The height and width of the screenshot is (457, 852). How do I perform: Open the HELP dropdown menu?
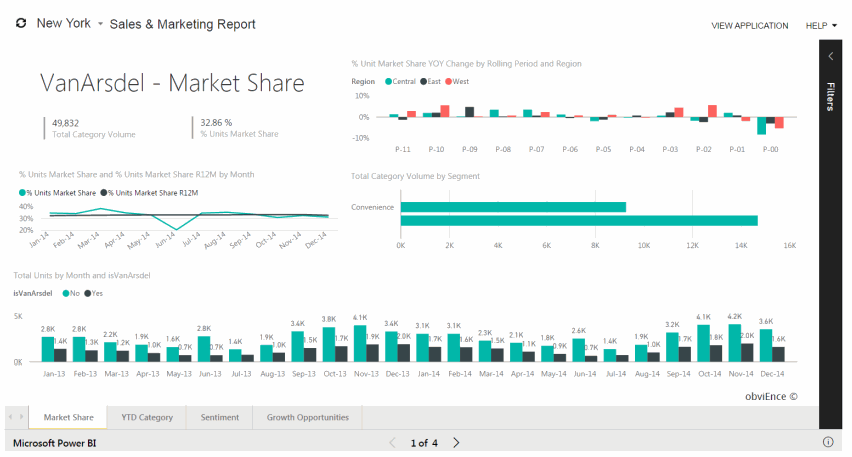tap(821, 26)
